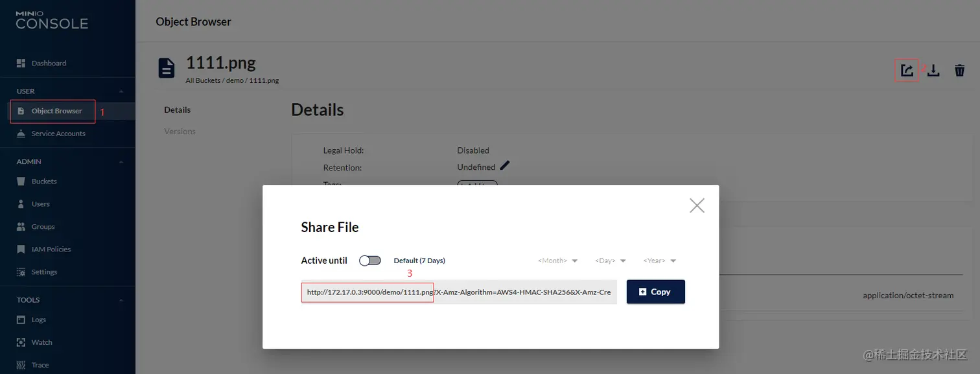Close the Share File dialog
This screenshot has width=980, height=374.
pos(697,205)
